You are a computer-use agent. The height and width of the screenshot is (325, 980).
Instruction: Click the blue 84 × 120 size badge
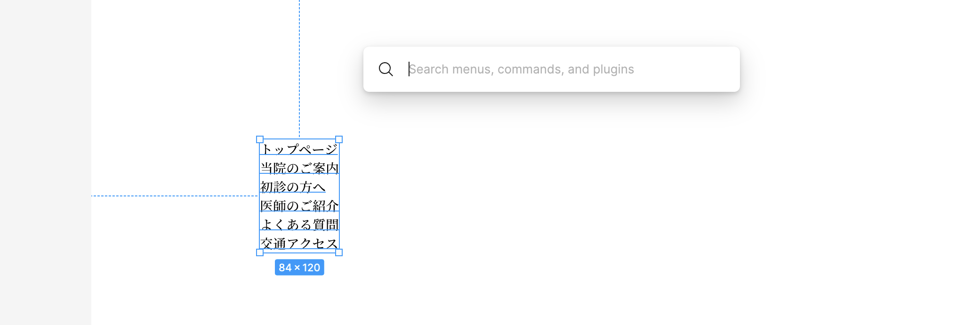pos(299,268)
